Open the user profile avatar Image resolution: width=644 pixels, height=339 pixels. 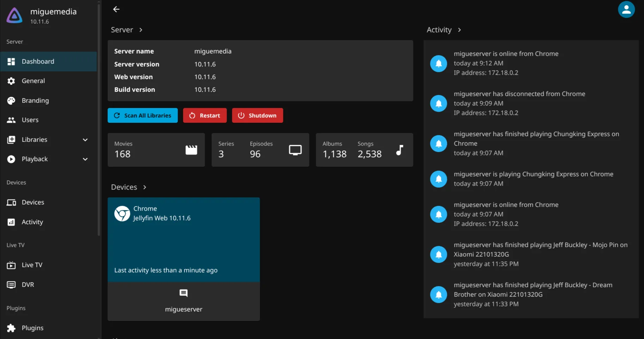coord(626,10)
